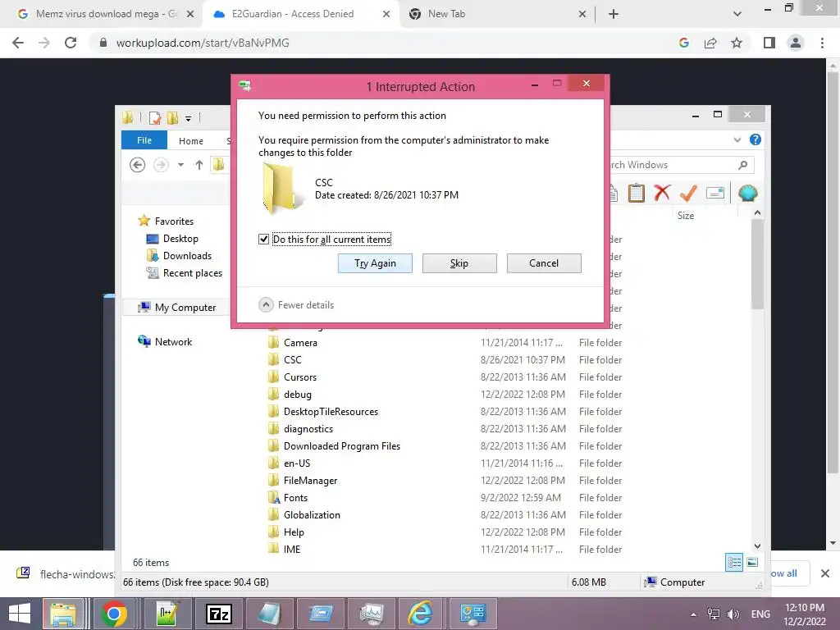Go back in the Chrome browser

click(x=18, y=43)
